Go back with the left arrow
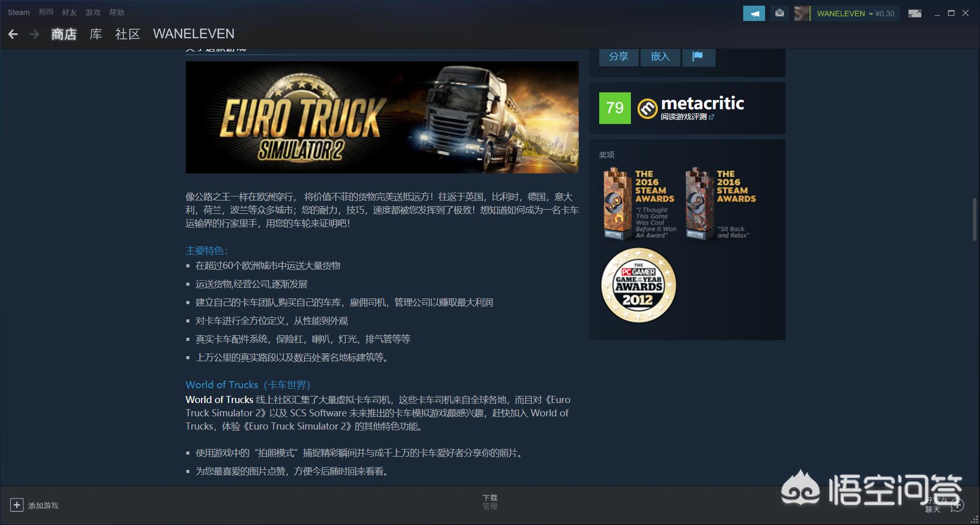Image resolution: width=980 pixels, height=525 pixels. pos(13,34)
